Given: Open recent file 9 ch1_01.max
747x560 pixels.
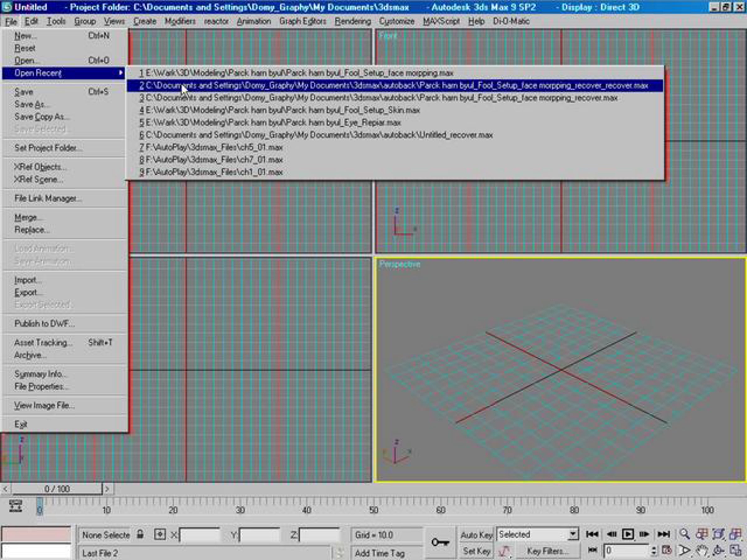Looking at the screenshot, I should tap(394, 172).
